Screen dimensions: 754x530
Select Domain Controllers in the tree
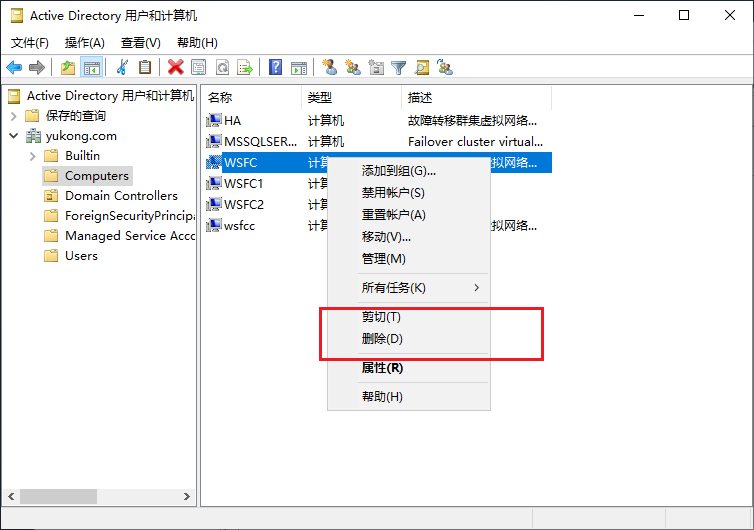pyautogui.click(x=121, y=196)
